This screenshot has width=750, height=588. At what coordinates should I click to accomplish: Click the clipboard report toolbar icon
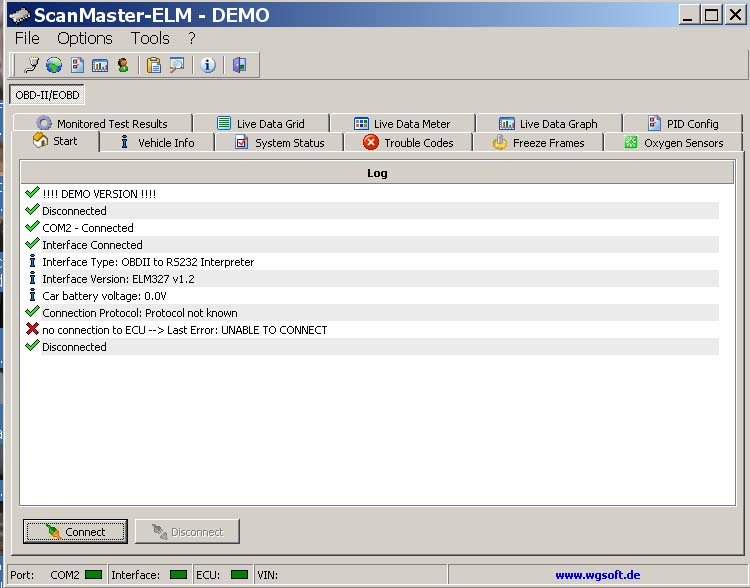[x=154, y=65]
